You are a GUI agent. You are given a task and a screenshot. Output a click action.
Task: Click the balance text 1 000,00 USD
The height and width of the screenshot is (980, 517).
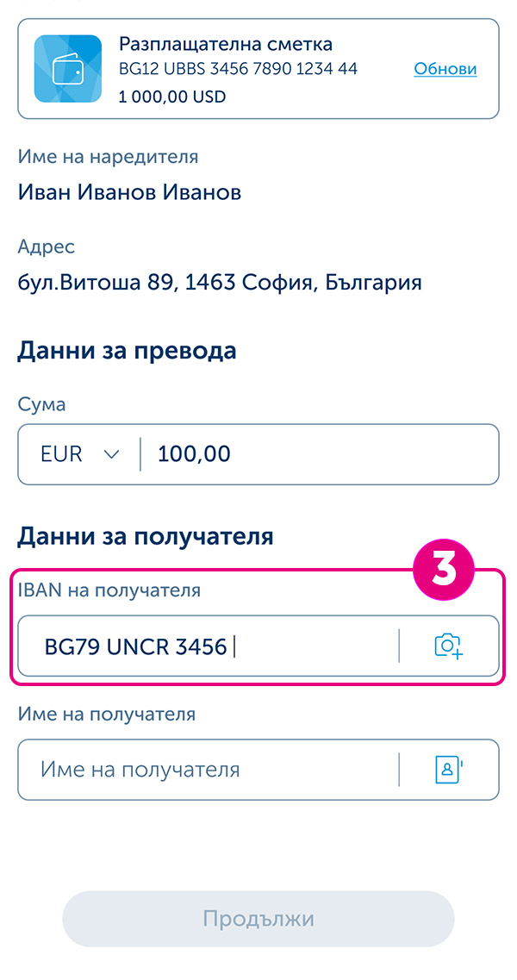(171, 97)
